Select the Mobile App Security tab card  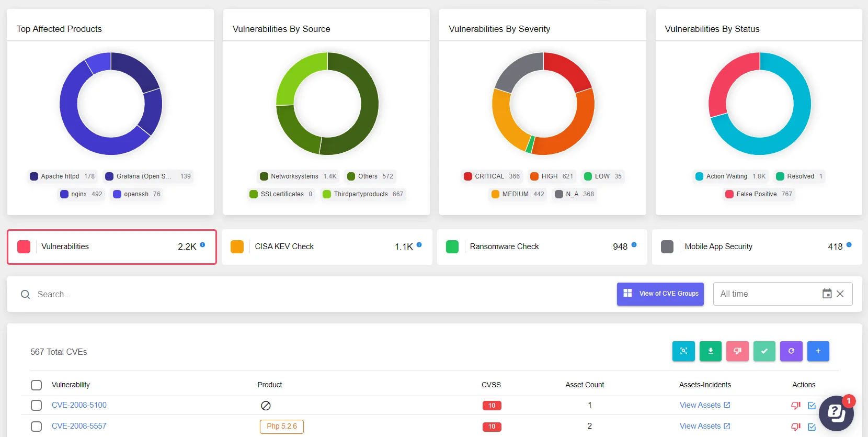pyautogui.click(x=757, y=246)
